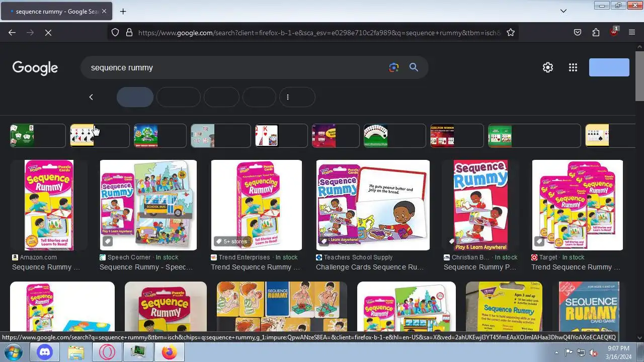This screenshot has width=644, height=362.
Task: Open File Explorer from the taskbar
Action: (x=76, y=352)
